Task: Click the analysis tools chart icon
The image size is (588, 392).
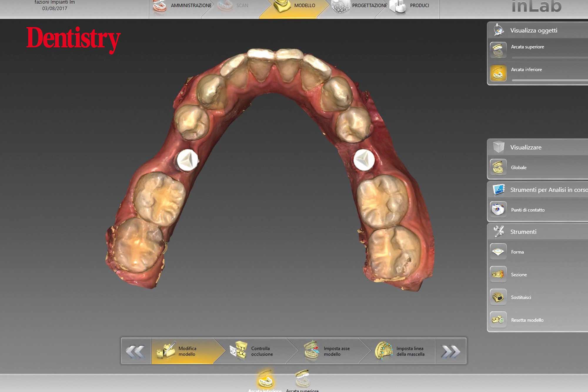Action: coord(499,190)
